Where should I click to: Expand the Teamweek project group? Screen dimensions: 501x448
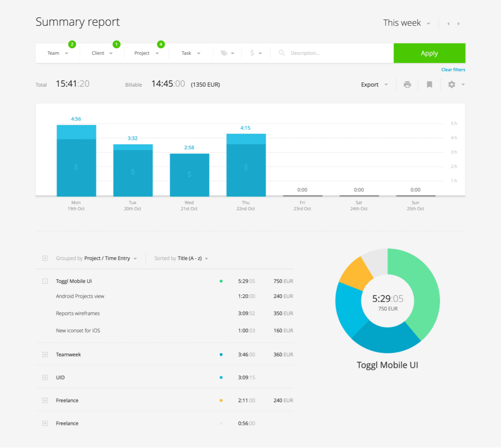(45, 354)
